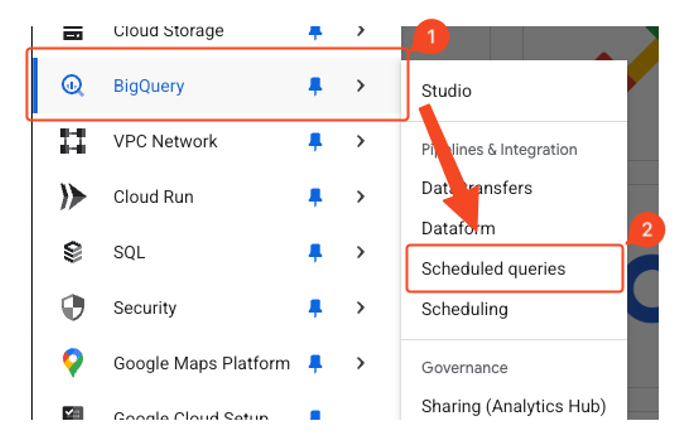The image size is (684, 446).
Task: Open Dataform in the submenu
Action: [x=458, y=228]
